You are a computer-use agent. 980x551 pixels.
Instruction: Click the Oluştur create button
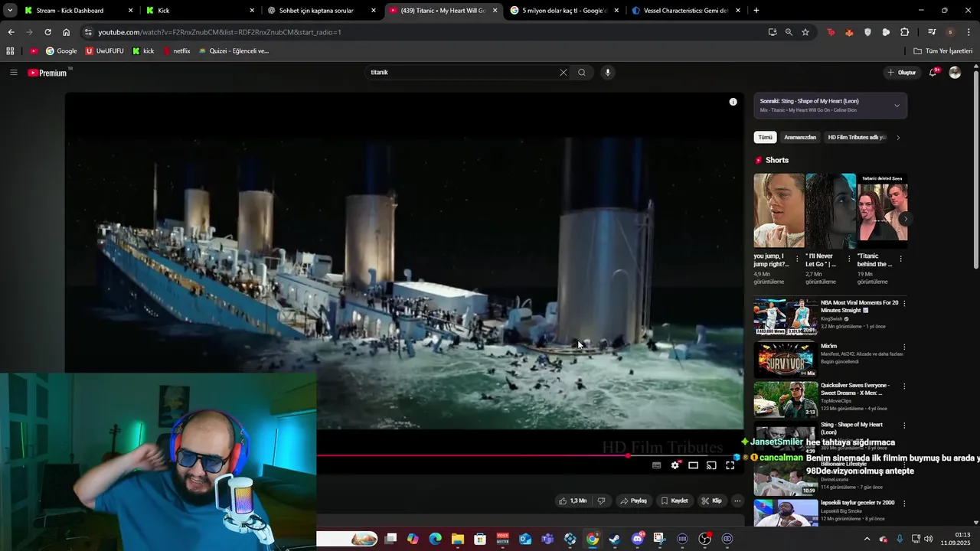click(901, 73)
